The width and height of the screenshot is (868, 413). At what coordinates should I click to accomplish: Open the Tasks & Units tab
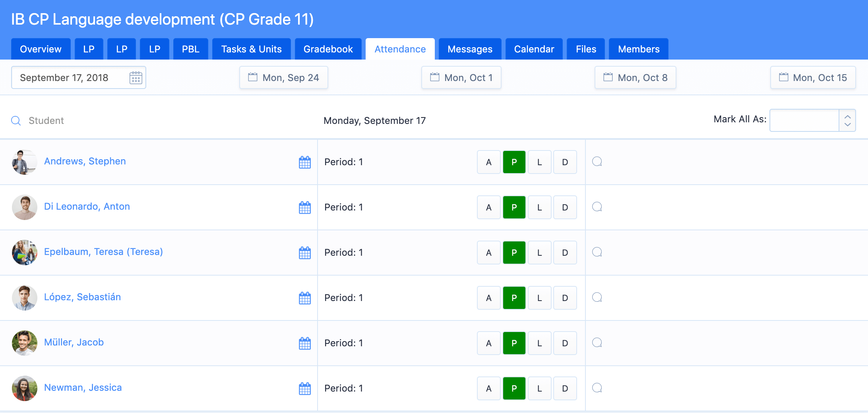pos(252,49)
